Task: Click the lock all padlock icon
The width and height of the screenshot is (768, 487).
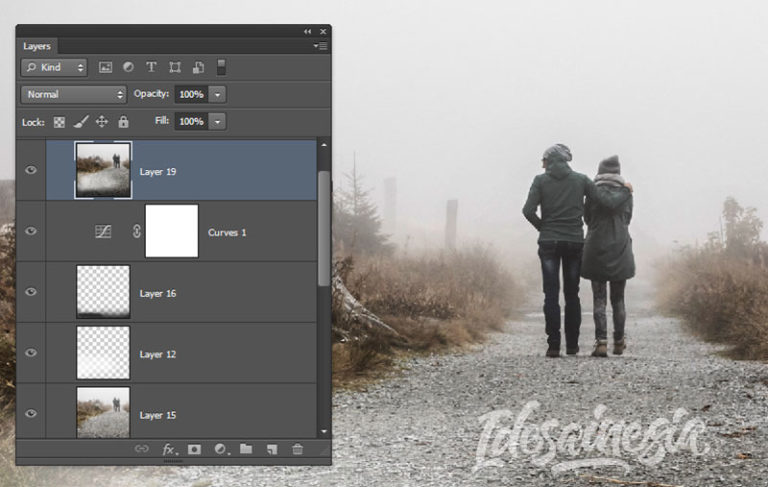Action: [x=123, y=121]
